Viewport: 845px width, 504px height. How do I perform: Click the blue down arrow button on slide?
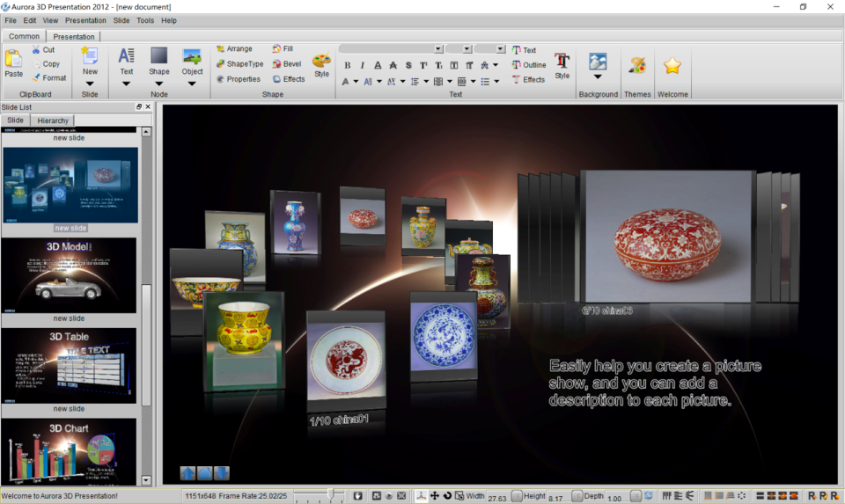[222, 473]
